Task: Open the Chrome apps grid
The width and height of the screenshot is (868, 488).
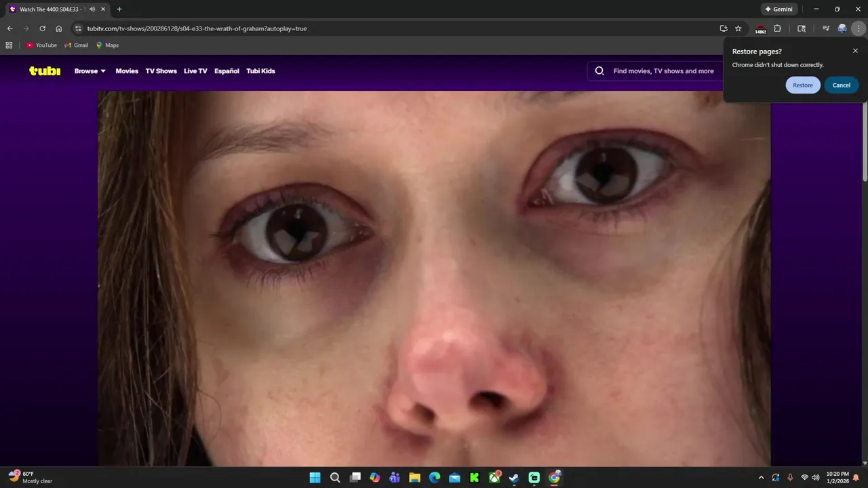Action: coord(9,45)
